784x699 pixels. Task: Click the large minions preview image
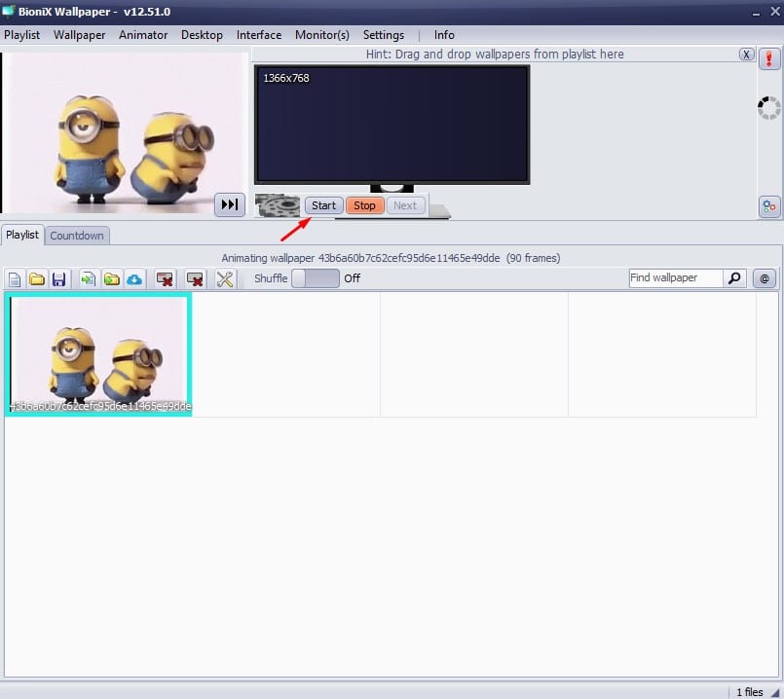[x=125, y=133]
